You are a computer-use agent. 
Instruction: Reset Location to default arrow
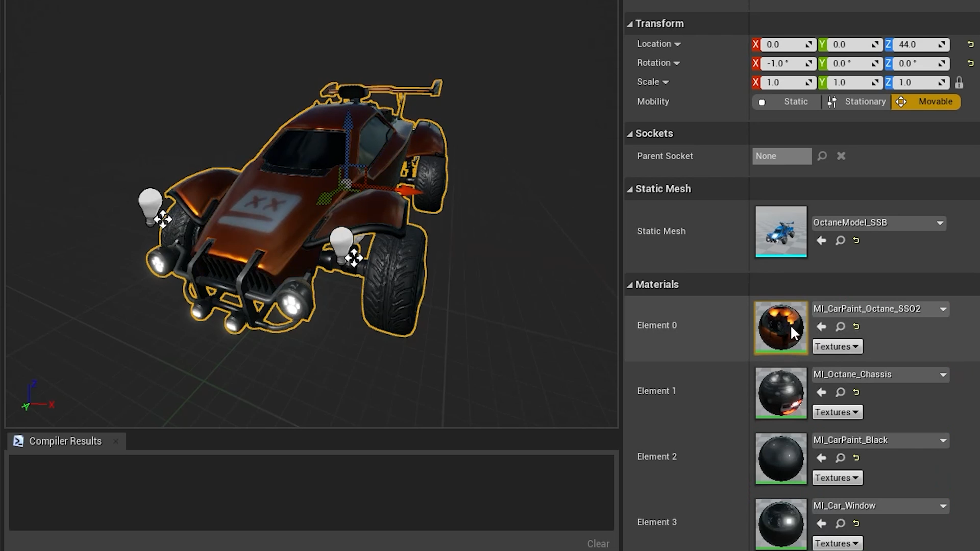[x=970, y=44]
